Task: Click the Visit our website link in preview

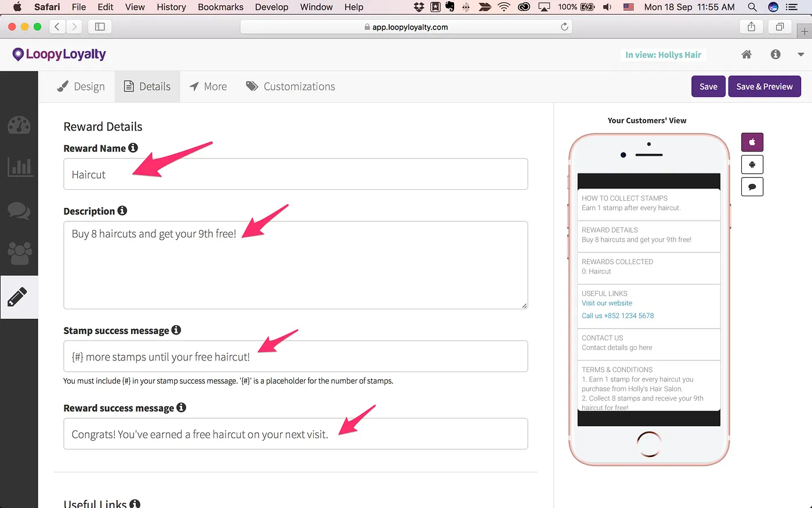Action: click(607, 303)
